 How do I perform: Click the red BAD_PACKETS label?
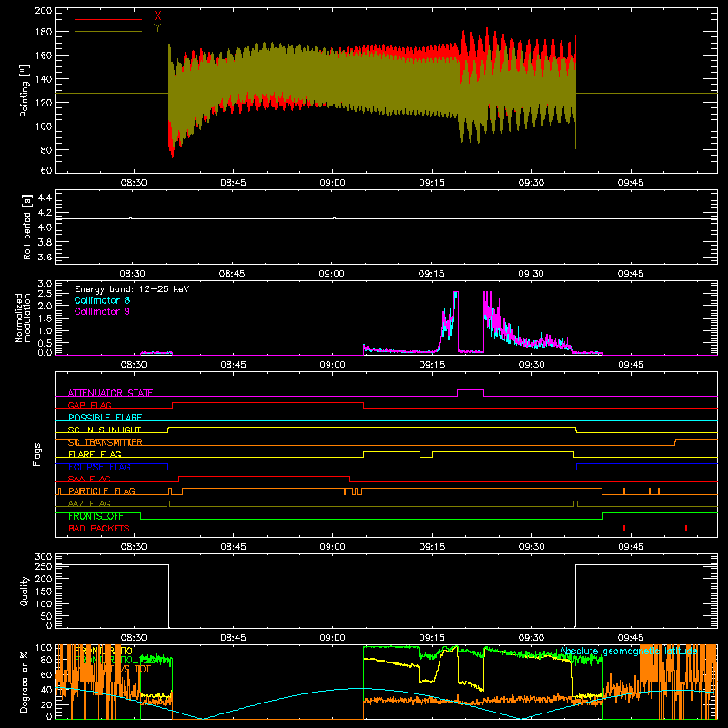tap(99, 528)
